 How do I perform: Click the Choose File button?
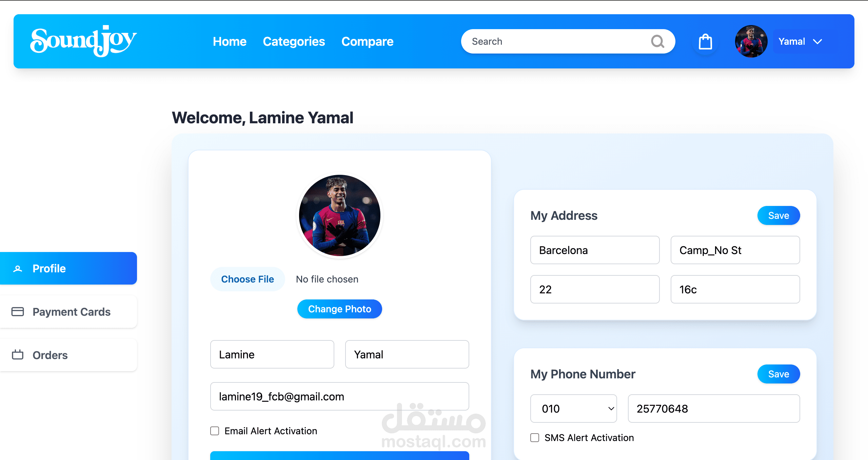tap(248, 279)
